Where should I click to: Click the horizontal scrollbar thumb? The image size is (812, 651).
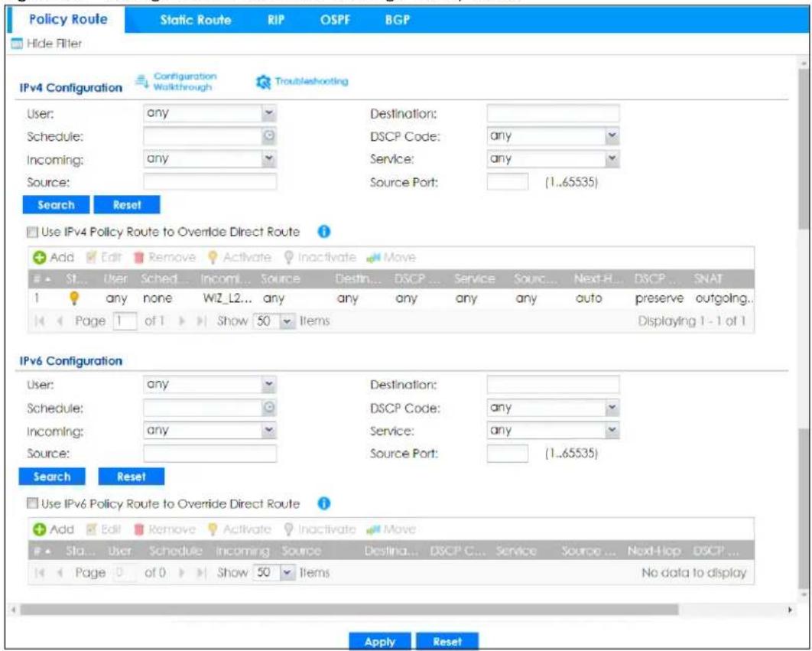(x=349, y=610)
